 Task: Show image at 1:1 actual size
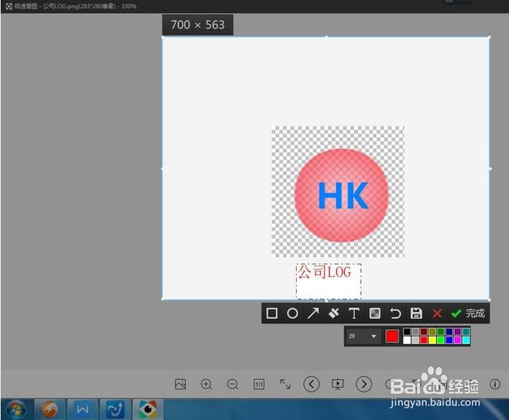259,384
